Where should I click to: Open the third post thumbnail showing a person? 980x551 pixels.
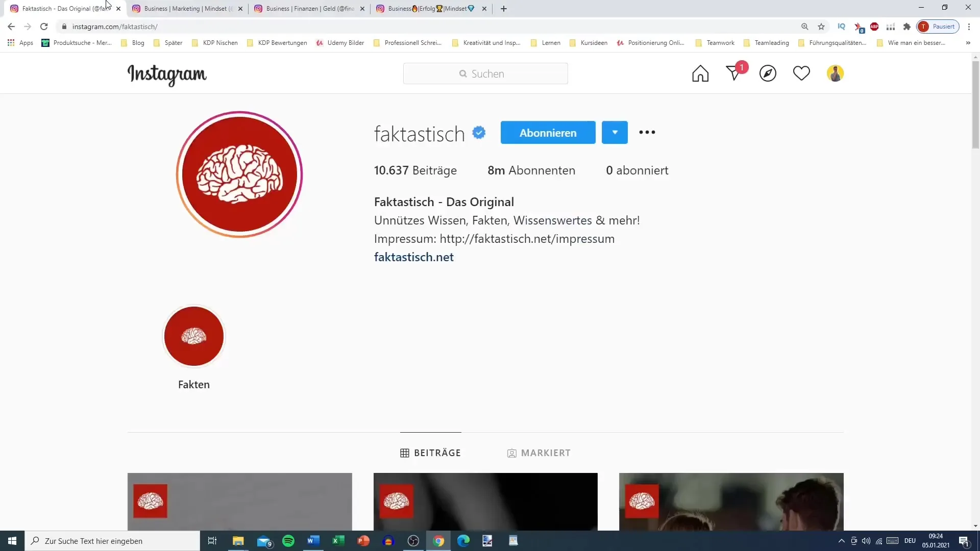tap(731, 502)
